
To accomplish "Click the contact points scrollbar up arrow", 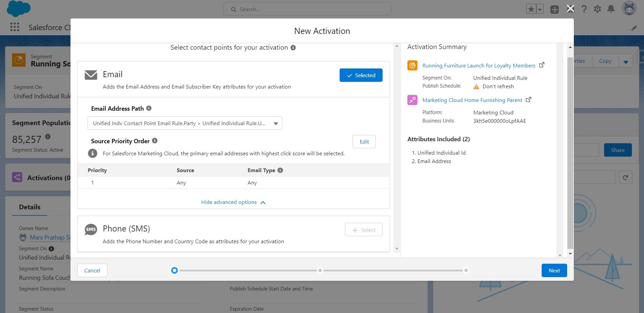I will (x=397, y=46).
